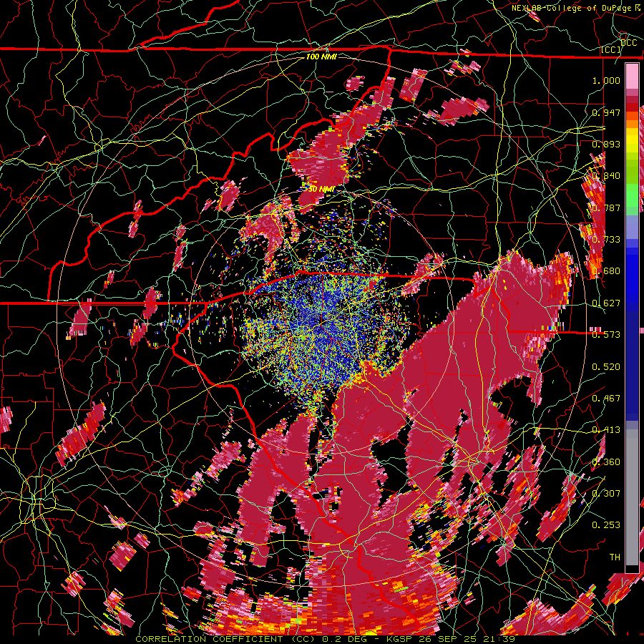Image resolution: width=644 pixels, height=644 pixels.
Task: Click the 0.627 scale value
Action: [x=606, y=303]
